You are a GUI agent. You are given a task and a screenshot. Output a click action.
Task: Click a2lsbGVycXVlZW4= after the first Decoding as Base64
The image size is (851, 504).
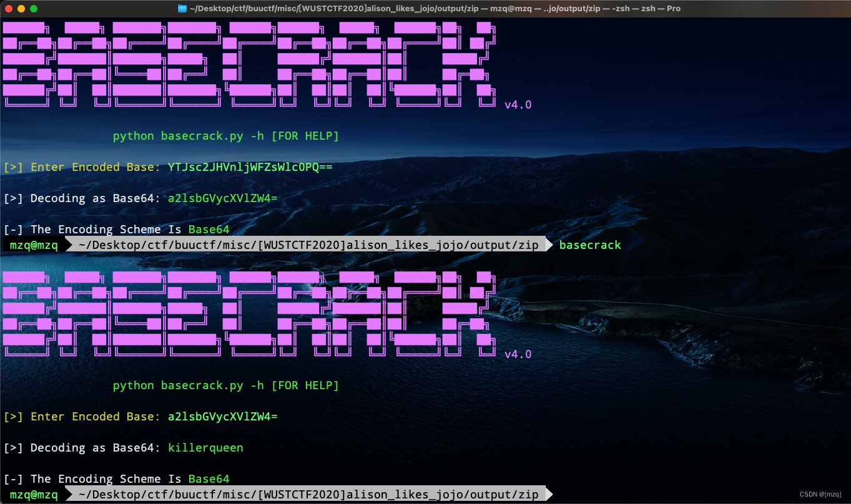tap(222, 198)
